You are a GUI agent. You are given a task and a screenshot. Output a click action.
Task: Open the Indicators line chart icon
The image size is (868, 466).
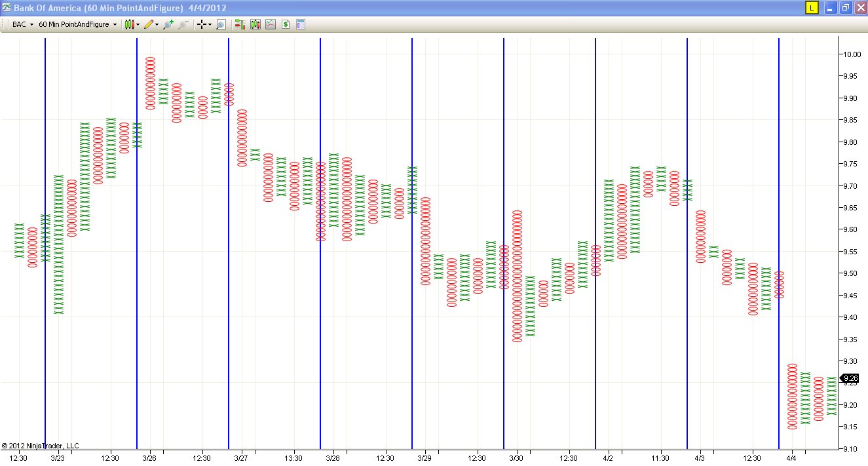[x=271, y=24]
